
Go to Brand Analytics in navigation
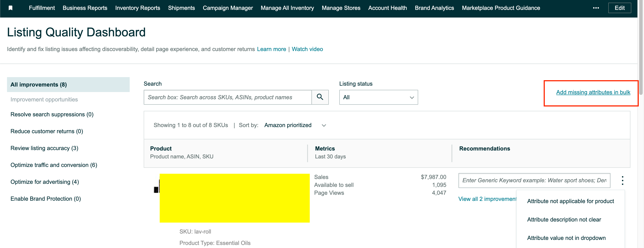(434, 8)
